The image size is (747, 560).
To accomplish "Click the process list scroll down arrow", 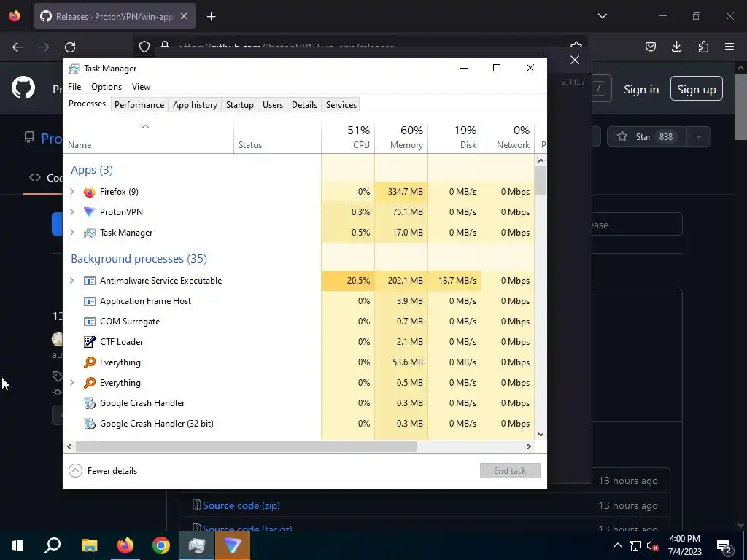I will click(541, 435).
